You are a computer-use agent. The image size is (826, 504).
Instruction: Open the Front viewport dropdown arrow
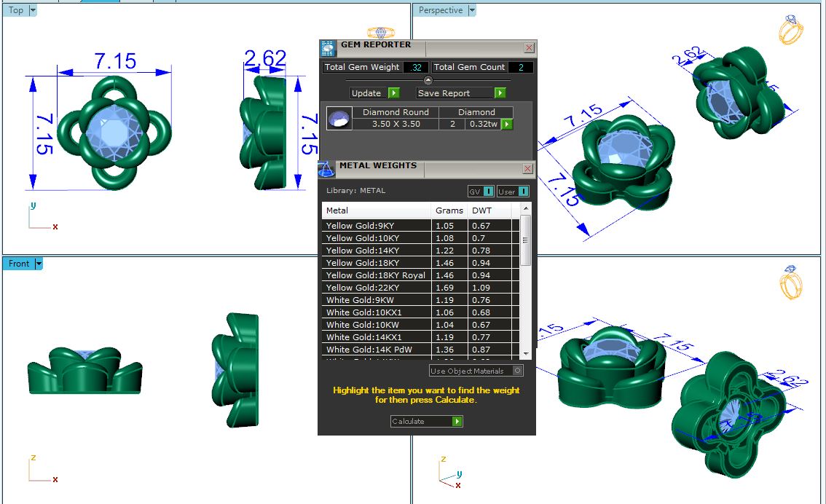(39, 264)
